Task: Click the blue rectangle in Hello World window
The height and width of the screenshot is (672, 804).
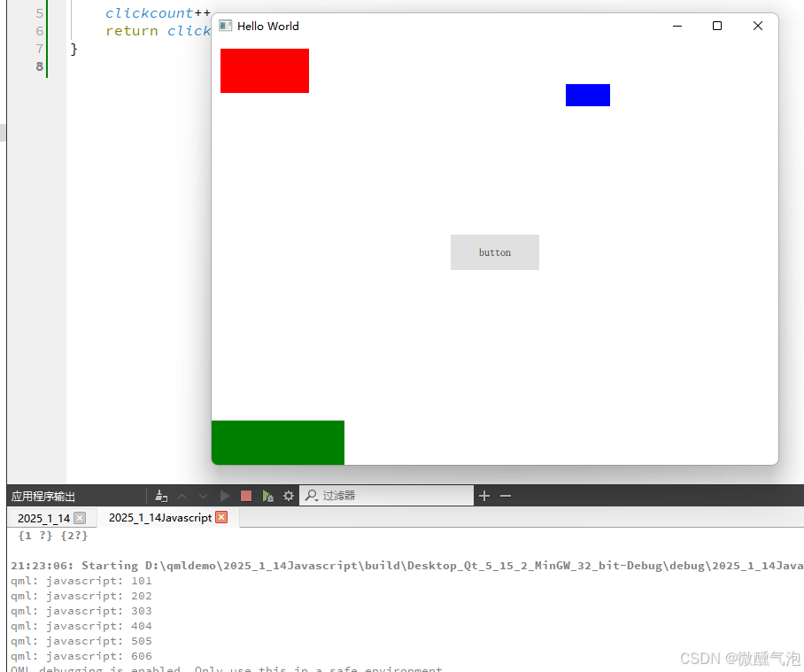Action: [587, 94]
